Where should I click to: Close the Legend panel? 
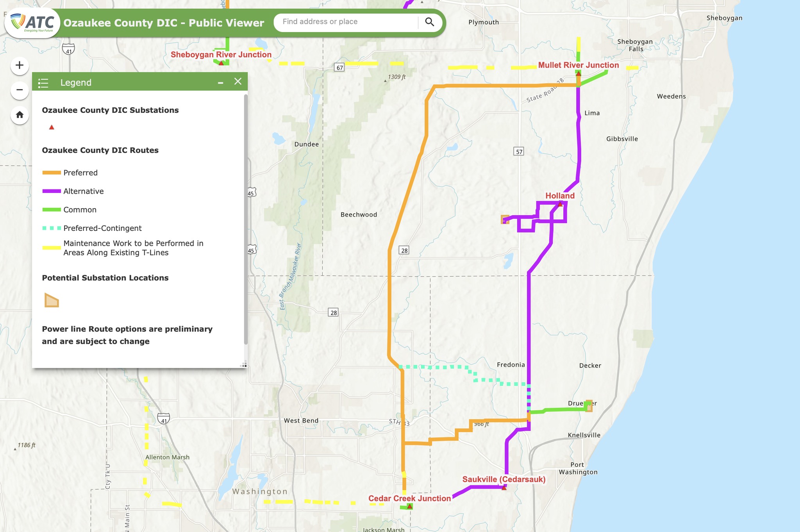[238, 81]
